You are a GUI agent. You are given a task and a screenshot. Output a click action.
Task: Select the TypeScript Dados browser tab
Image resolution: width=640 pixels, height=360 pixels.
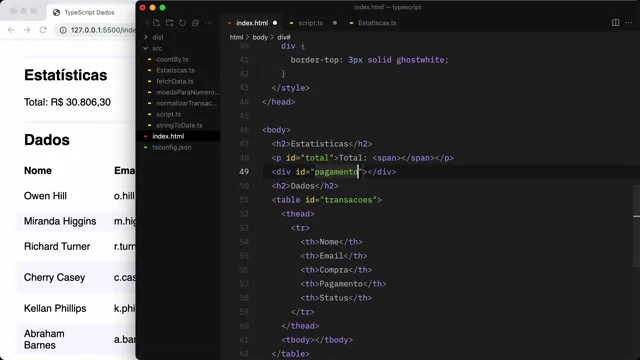(x=89, y=12)
